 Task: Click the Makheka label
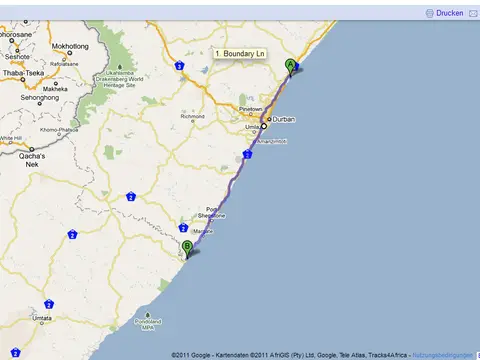tap(55, 89)
